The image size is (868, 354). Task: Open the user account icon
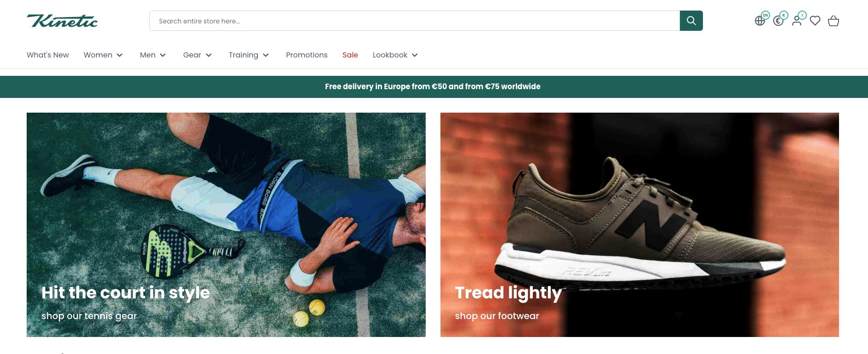point(797,21)
